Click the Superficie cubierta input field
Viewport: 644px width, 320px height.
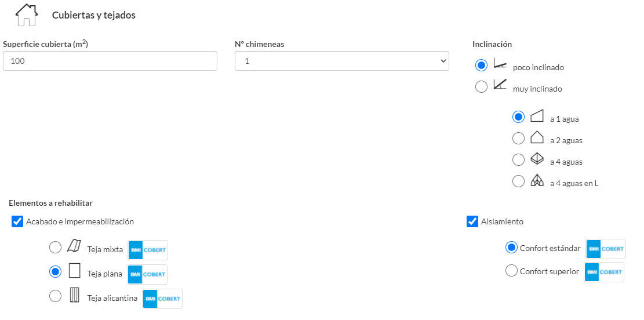[x=110, y=61]
